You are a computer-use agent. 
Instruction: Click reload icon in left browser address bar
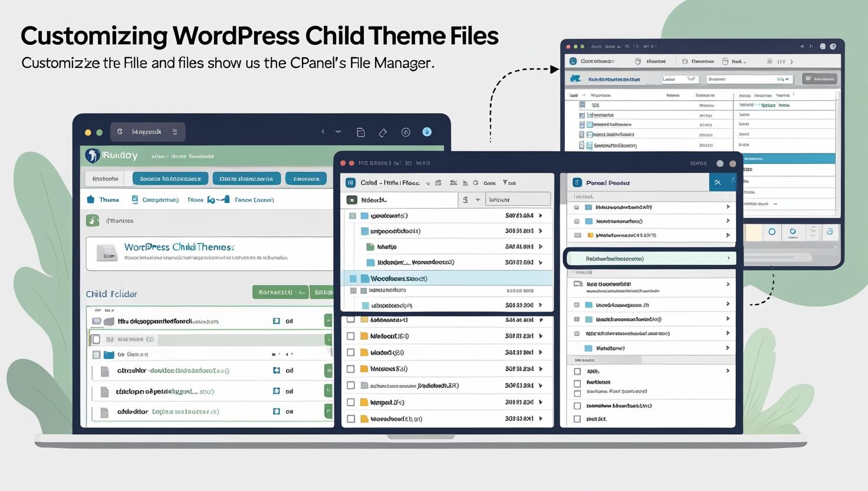tap(120, 132)
